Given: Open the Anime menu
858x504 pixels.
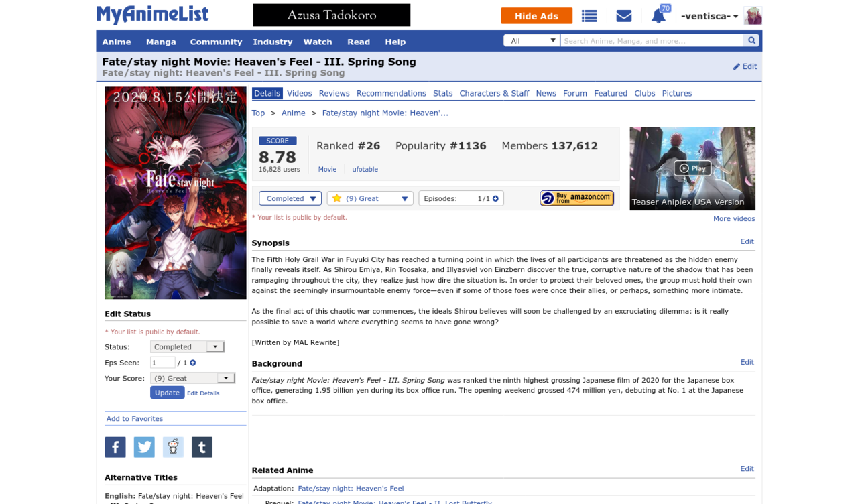Looking at the screenshot, I should 117,42.
